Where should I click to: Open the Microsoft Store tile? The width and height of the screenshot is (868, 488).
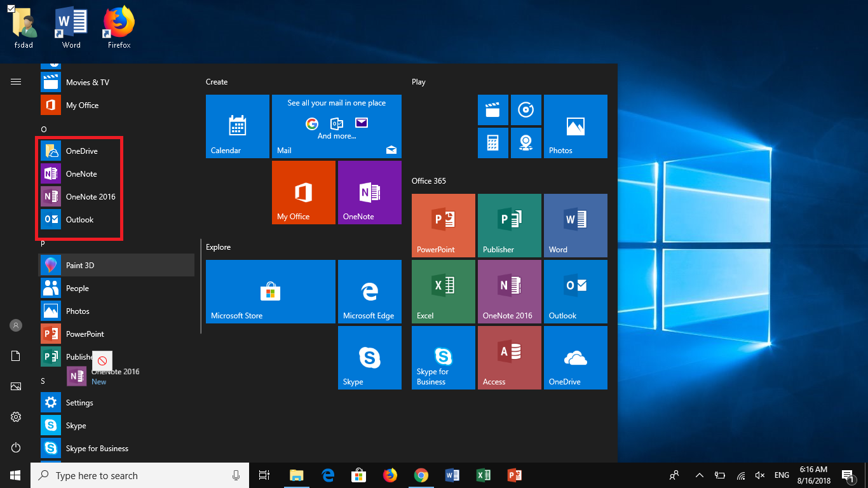point(271,292)
